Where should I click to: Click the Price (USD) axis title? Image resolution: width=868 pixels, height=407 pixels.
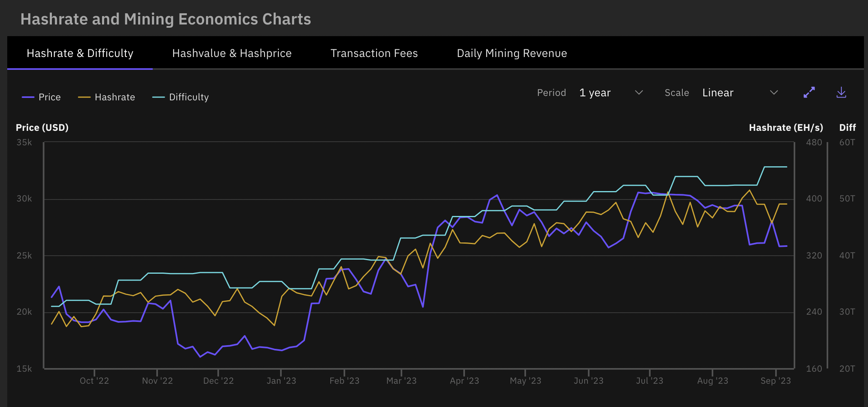click(42, 128)
